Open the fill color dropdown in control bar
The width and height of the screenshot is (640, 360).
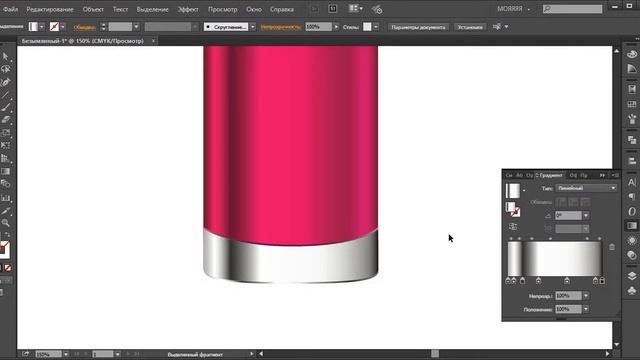[42, 27]
